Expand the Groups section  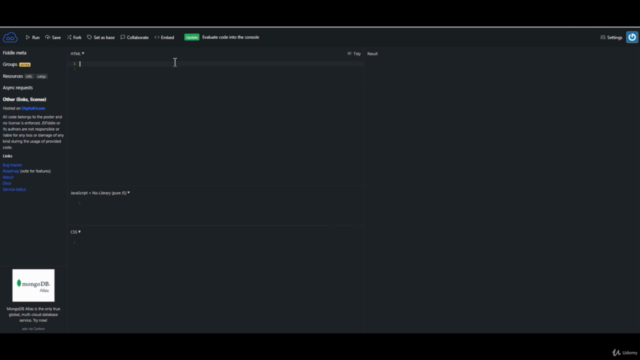click(x=10, y=64)
